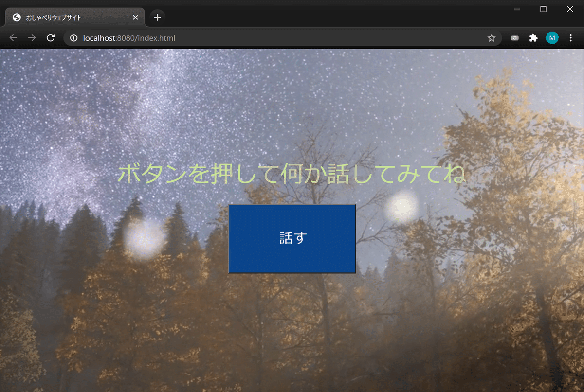Screen dimensions: 584x392
Task: Open Chrome's three-dot customization menu
Action: [x=571, y=37]
